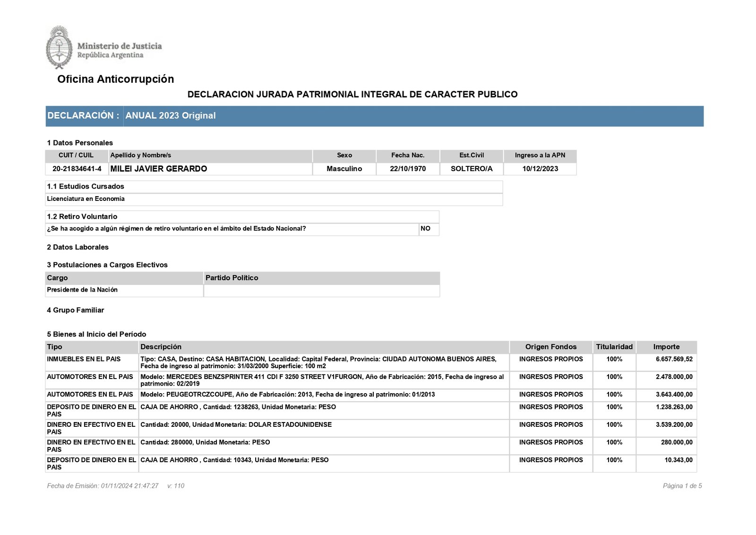Click the Página 1 de 5 page indicator
Screen dimensions: 756x535
click(682, 486)
